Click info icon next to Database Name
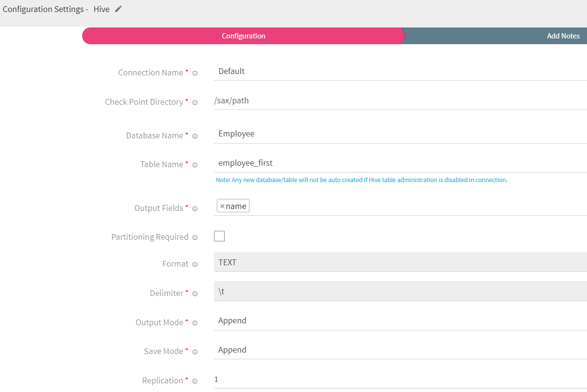 (x=195, y=136)
